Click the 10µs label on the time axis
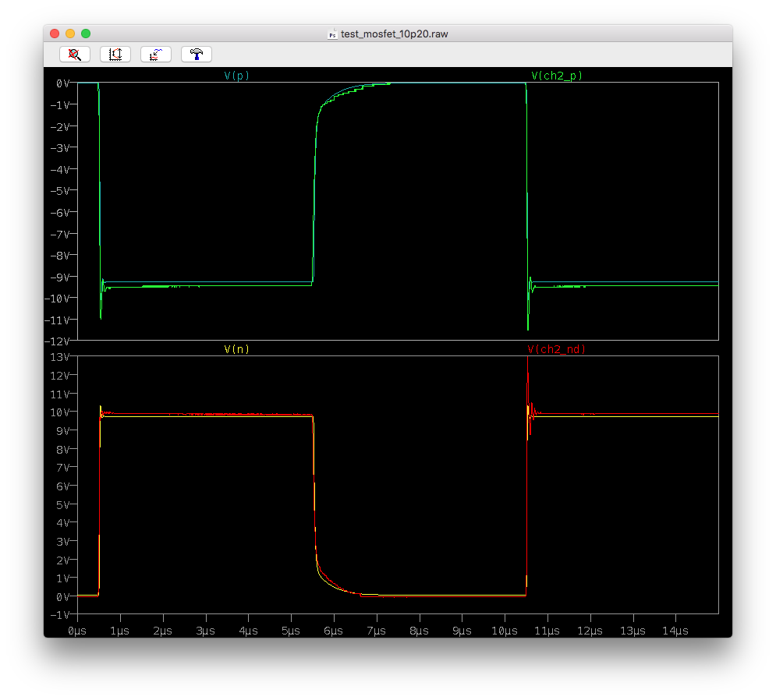Screen dimensions: 776x700 tap(505, 631)
